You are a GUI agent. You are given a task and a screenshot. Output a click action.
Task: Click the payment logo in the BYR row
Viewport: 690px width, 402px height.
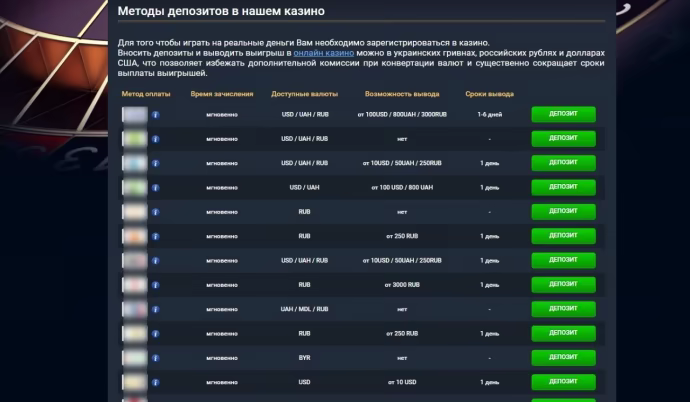pos(135,357)
